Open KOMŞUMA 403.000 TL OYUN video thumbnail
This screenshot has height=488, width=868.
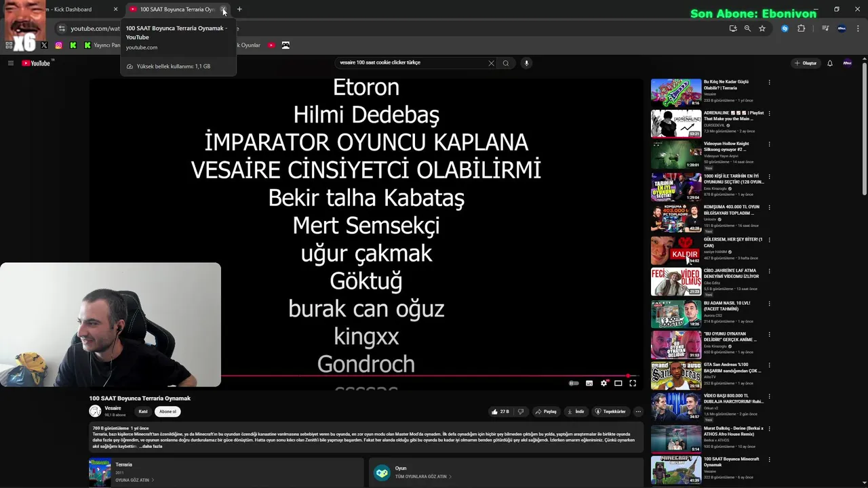[676, 218]
